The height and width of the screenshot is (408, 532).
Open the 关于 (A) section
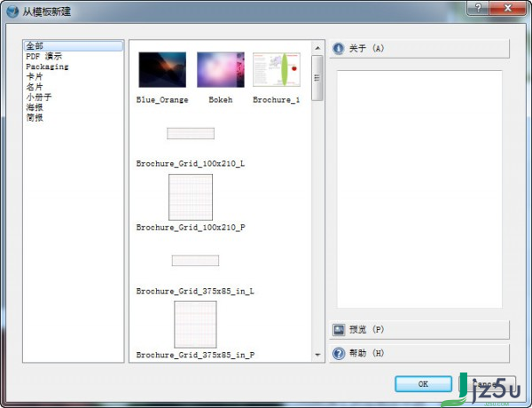tap(419, 49)
